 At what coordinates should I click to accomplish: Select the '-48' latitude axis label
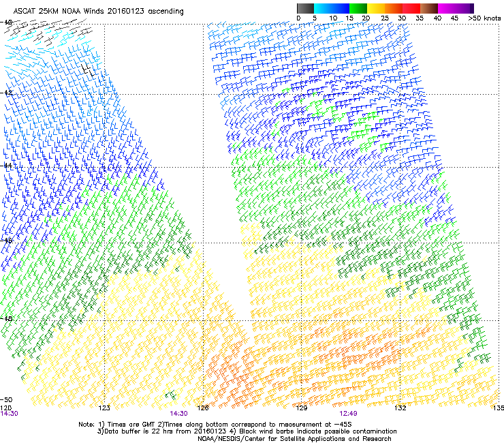coord(6,318)
